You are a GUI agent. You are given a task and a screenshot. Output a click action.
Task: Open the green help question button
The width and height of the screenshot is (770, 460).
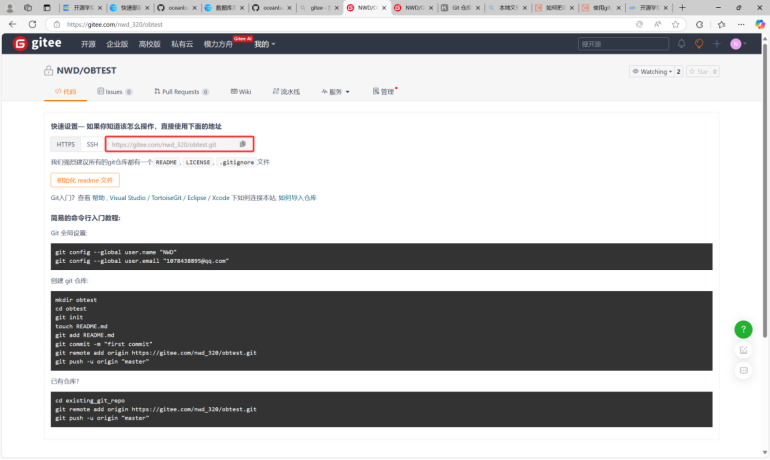743,329
